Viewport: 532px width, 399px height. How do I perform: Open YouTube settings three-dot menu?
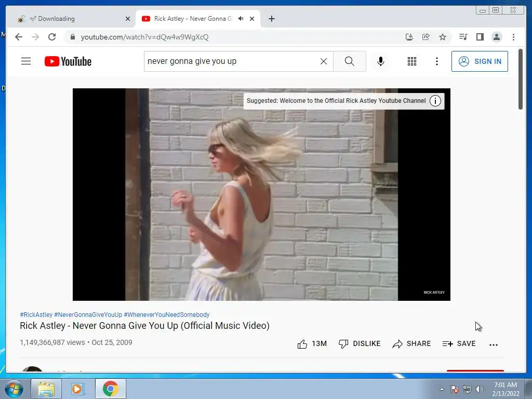click(436, 61)
